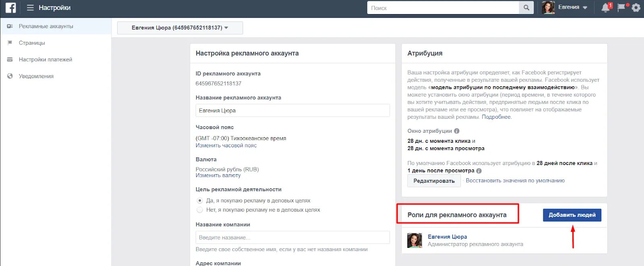Image resolution: width=644 pixels, height=266 pixels.
Task: Open the notifications bell icon
Action: [605, 8]
